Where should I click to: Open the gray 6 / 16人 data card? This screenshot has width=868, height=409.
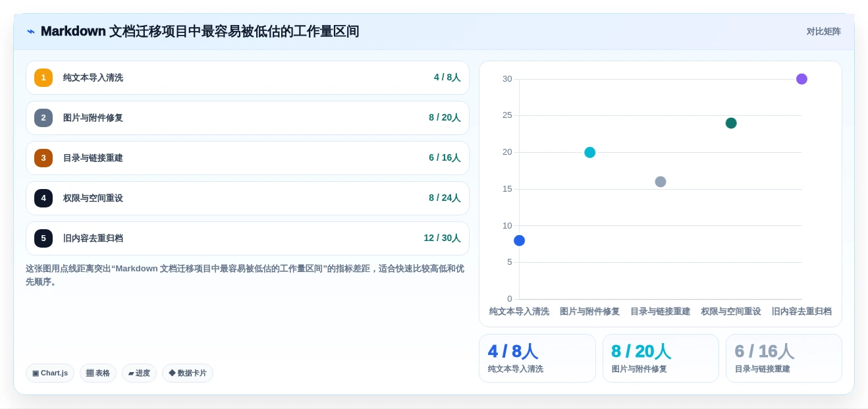click(784, 358)
